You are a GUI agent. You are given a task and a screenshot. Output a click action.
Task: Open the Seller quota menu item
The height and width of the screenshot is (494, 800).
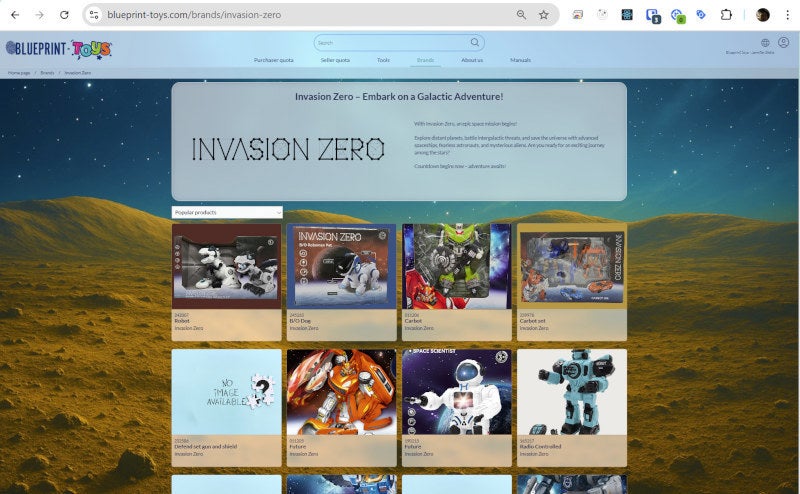[x=335, y=60]
